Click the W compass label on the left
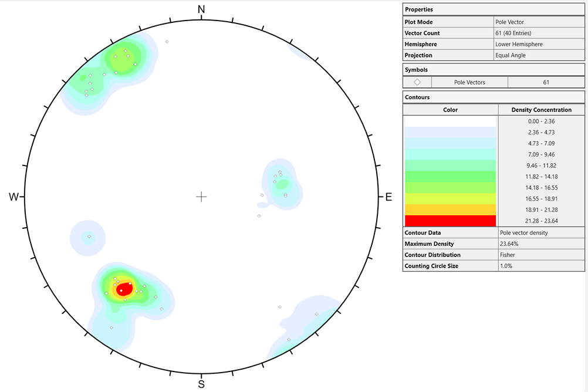Image resolution: width=588 pixels, height=392 pixels. click(x=13, y=197)
